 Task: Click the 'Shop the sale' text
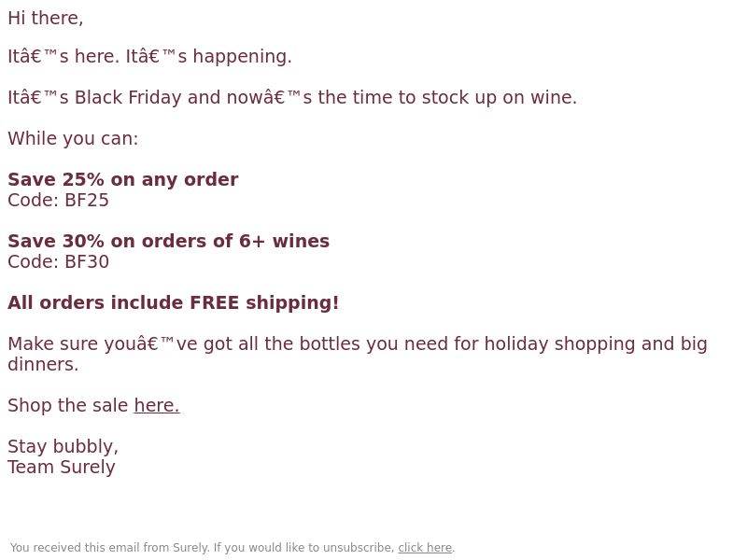[x=67, y=405]
